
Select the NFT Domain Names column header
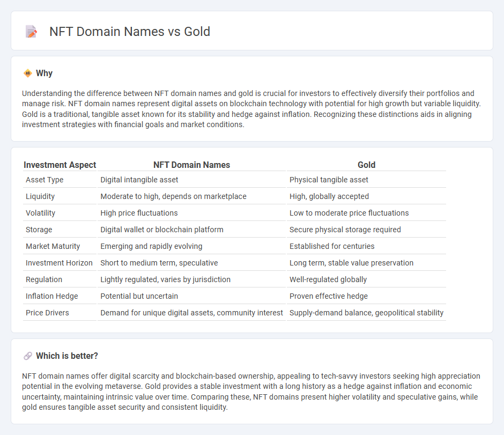pos(191,165)
